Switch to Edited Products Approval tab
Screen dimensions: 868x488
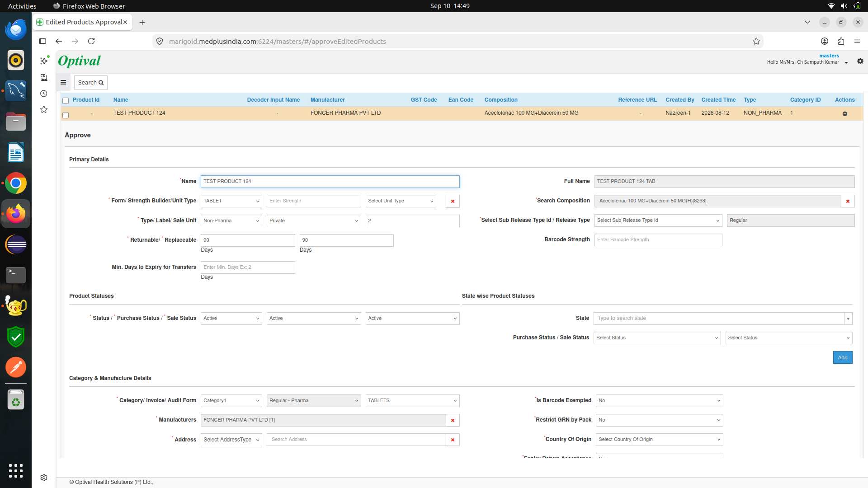82,22
